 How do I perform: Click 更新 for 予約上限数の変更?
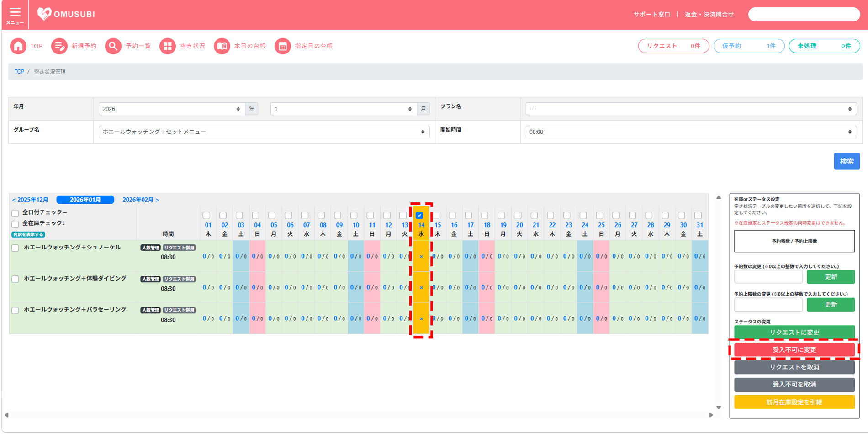[x=831, y=304]
